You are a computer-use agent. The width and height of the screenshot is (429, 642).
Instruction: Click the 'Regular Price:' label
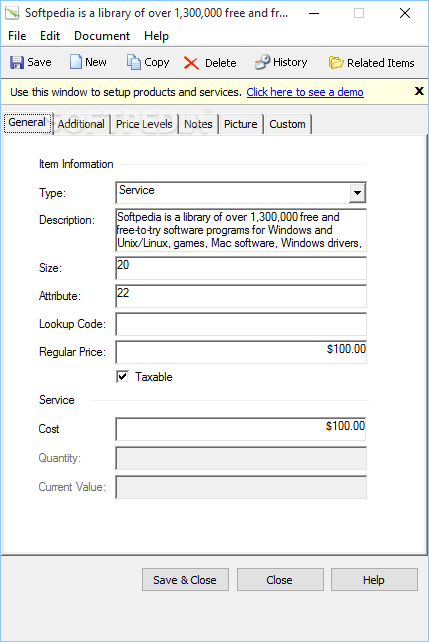click(72, 352)
